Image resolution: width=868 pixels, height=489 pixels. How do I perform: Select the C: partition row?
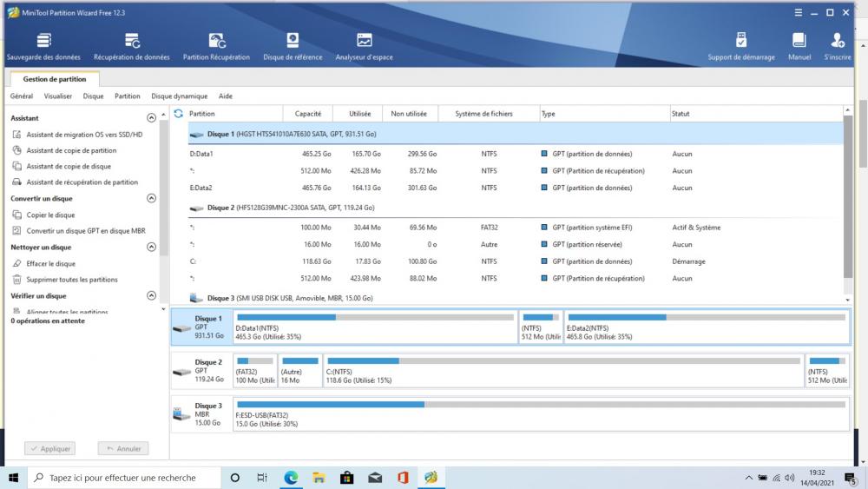[x=515, y=261]
